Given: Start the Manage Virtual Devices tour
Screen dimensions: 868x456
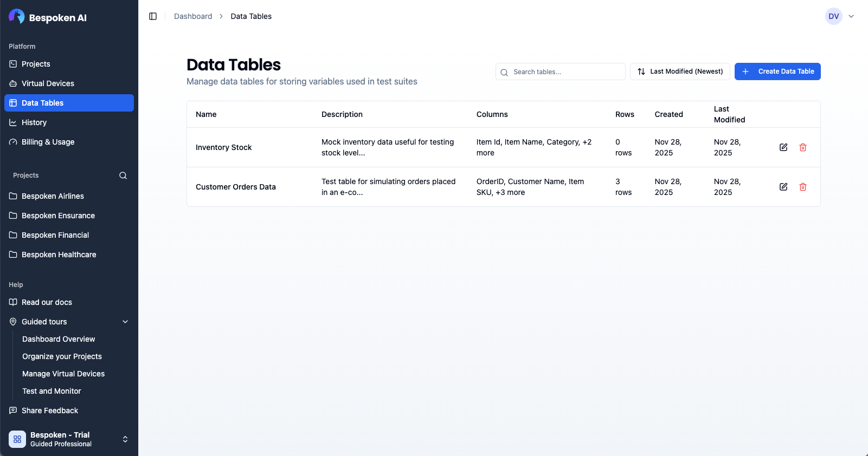Looking at the screenshot, I should 63,374.
